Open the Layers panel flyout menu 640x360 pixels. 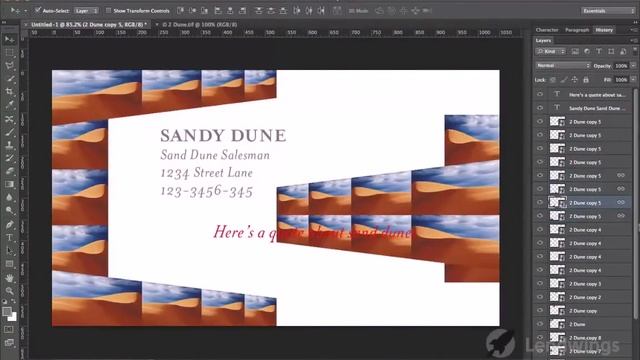pyautogui.click(x=633, y=40)
